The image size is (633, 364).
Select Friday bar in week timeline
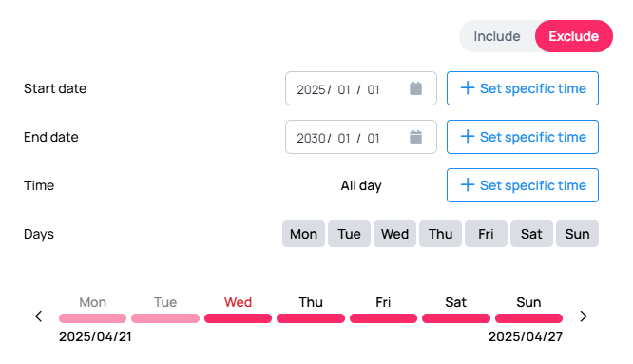click(x=384, y=318)
